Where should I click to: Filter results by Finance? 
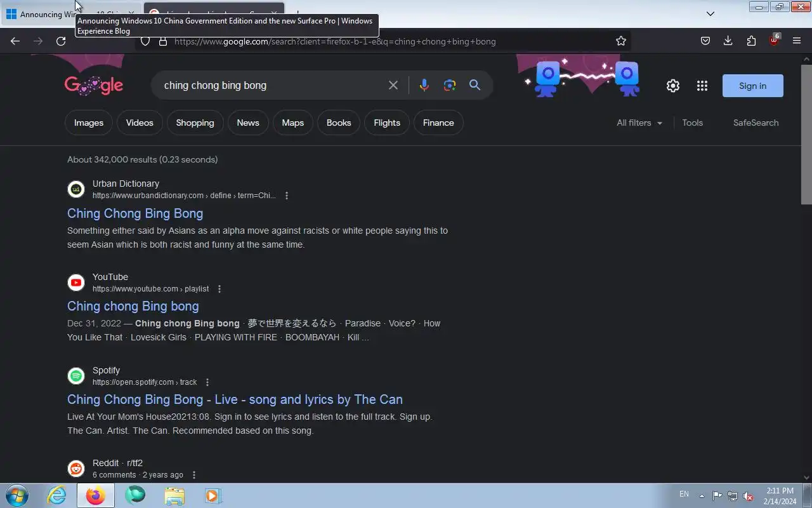coord(438,123)
